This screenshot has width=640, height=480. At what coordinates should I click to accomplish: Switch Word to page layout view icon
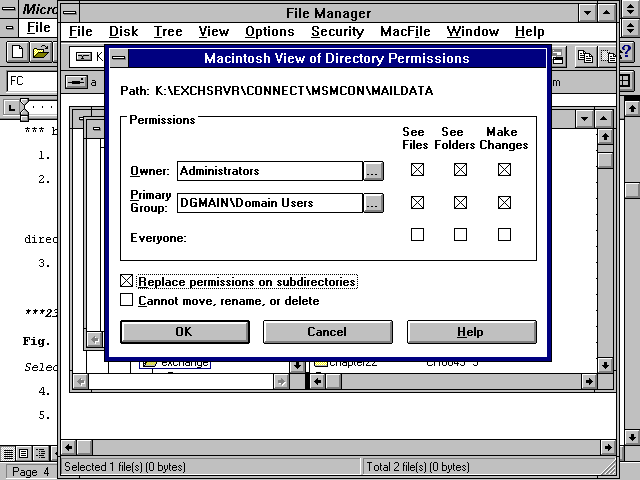point(24,453)
